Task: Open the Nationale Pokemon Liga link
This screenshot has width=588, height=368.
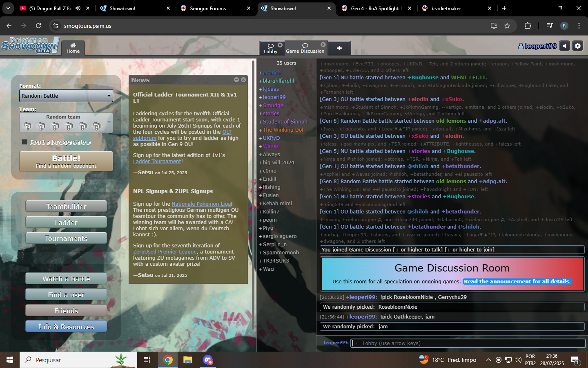Action: (201, 204)
